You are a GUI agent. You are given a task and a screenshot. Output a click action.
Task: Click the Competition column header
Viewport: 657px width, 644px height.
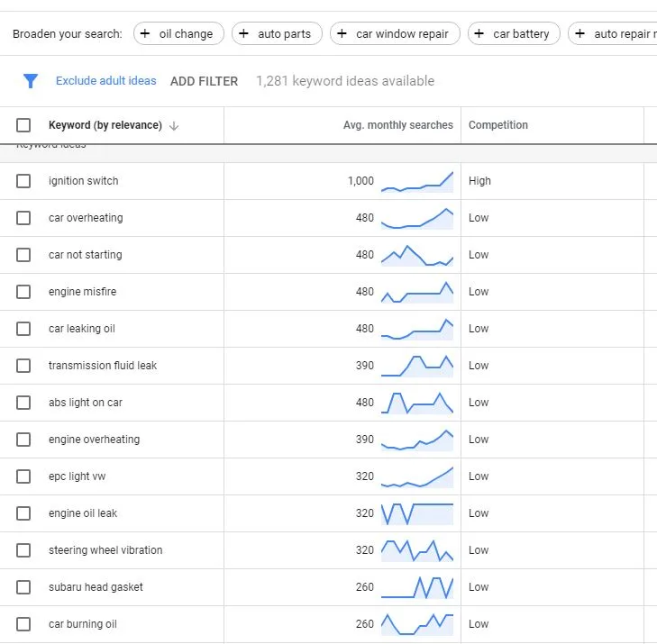pos(498,125)
